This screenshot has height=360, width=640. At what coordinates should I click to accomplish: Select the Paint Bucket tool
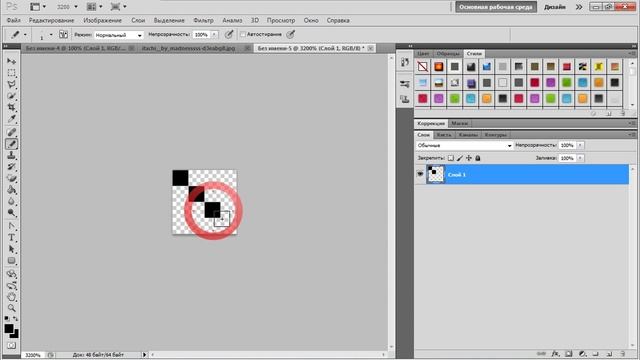(11, 190)
